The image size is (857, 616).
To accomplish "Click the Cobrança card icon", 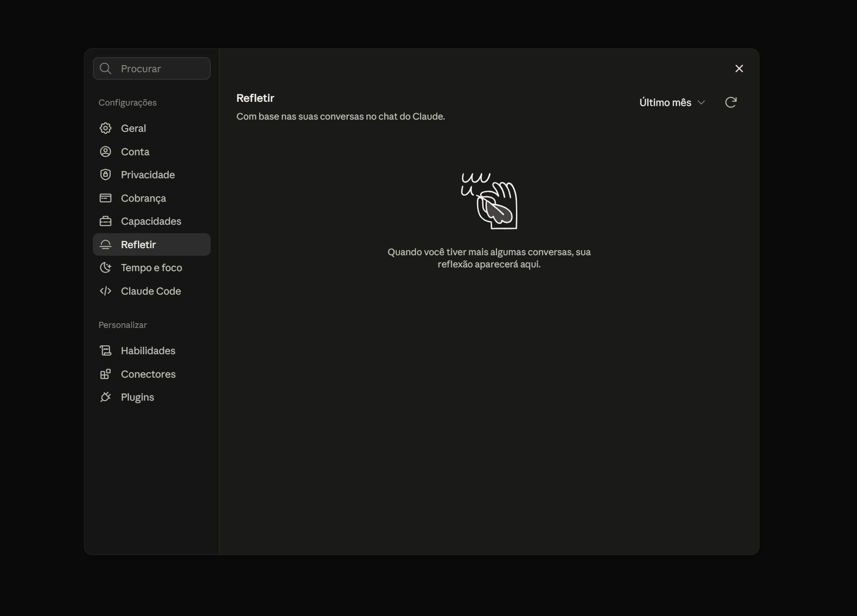I will pos(106,198).
